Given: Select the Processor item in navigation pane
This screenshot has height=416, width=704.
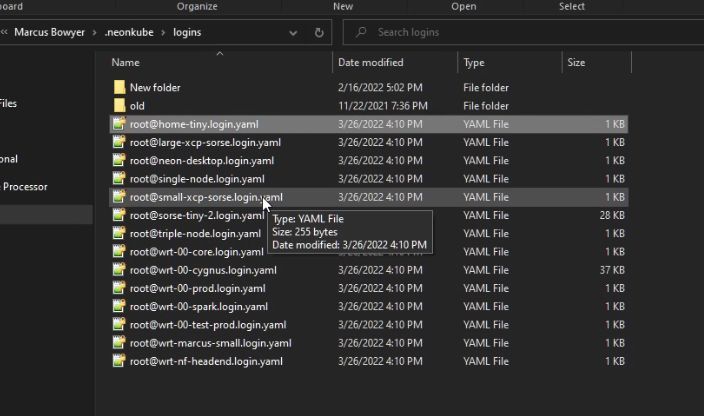Looking at the screenshot, I should click(x=25, y=187).
